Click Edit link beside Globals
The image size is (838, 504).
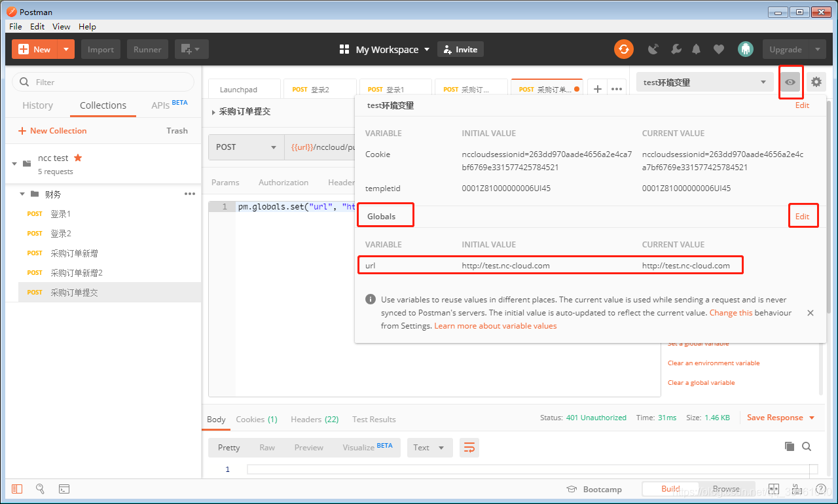[x=802, y=217]
